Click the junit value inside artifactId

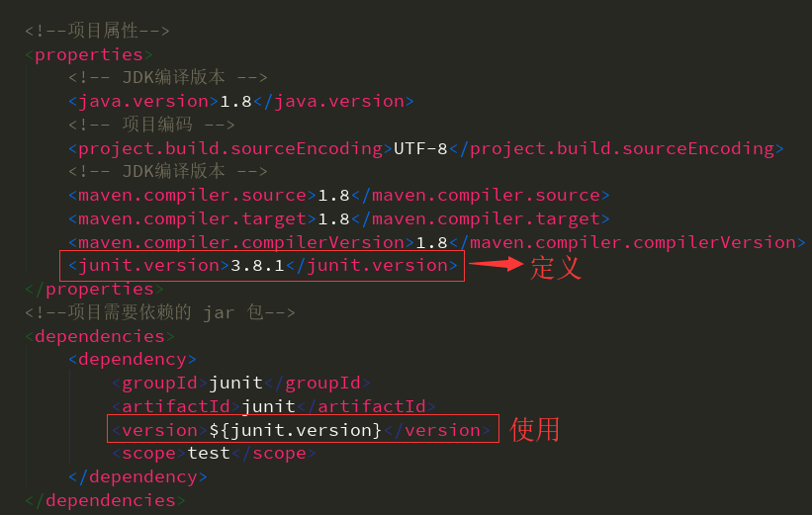[268, 406]
